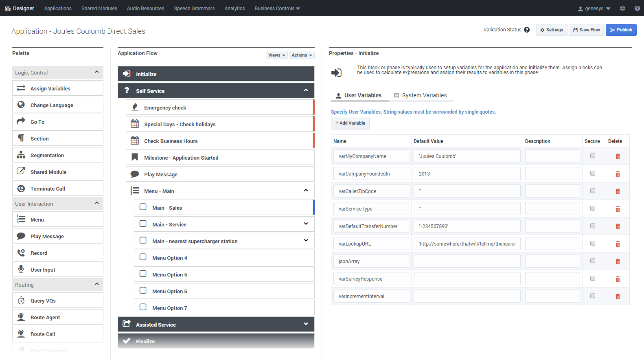644x360 pixels.
Task: Click the Terminate Call icon
Action: pos(21,189)
